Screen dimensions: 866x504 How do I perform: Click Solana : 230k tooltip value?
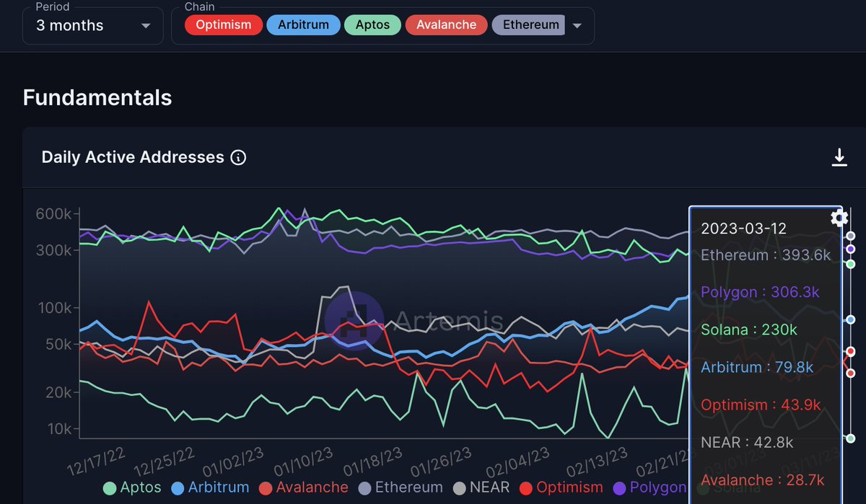(749, 330)
